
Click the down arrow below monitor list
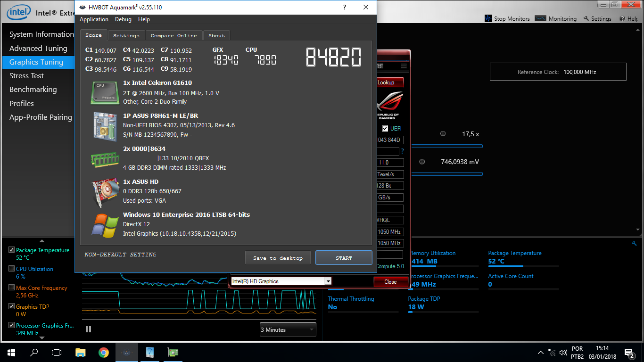coord(42,337)
